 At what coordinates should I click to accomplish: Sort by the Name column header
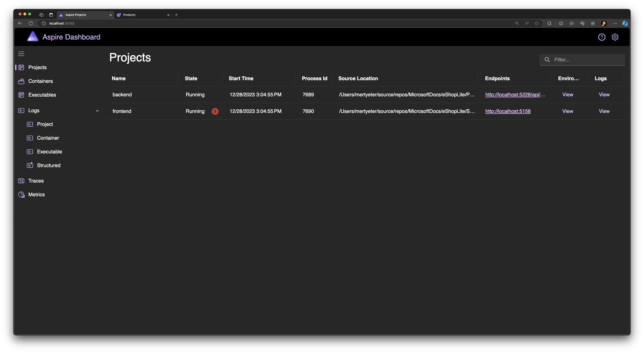[119, 78]
